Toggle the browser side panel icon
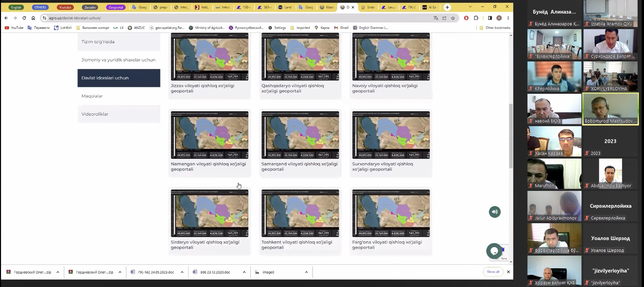 click(490, 18)
